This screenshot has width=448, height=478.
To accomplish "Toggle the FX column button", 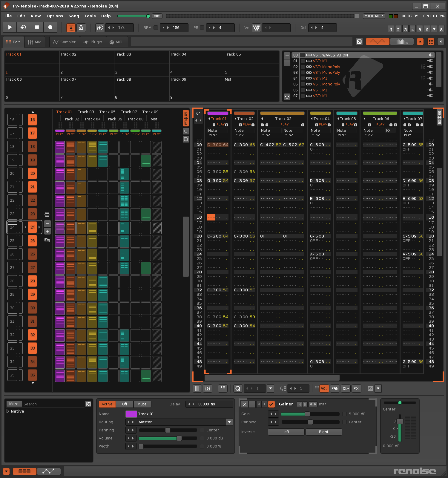I will 356,388.
